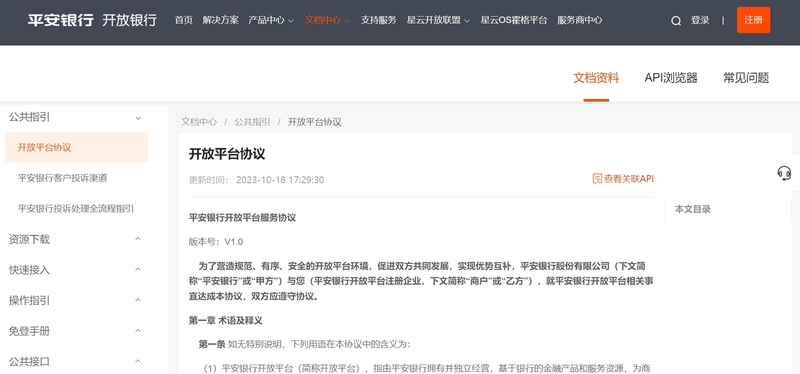Click the orange 注册 button
The image size is (800, 374).
(x=754, y=20)
